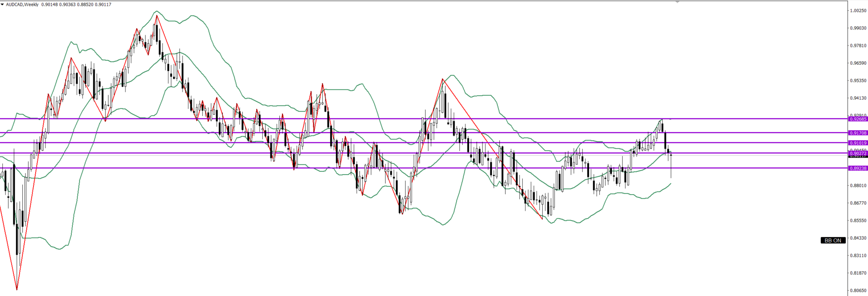868x296 pixels.
Task: Open the dropdown arrow beside AUDCAD,Weekly
Action: 2,4
